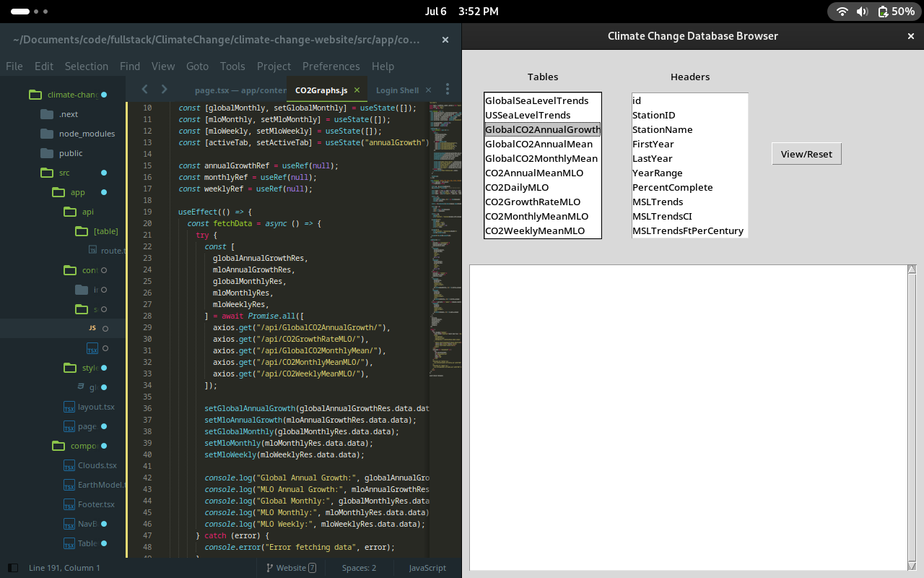Click the TSX icon next to Clouds.tsx
This screenshot has height=578, width=924.
pyautogui.click(x=69, y=465)
